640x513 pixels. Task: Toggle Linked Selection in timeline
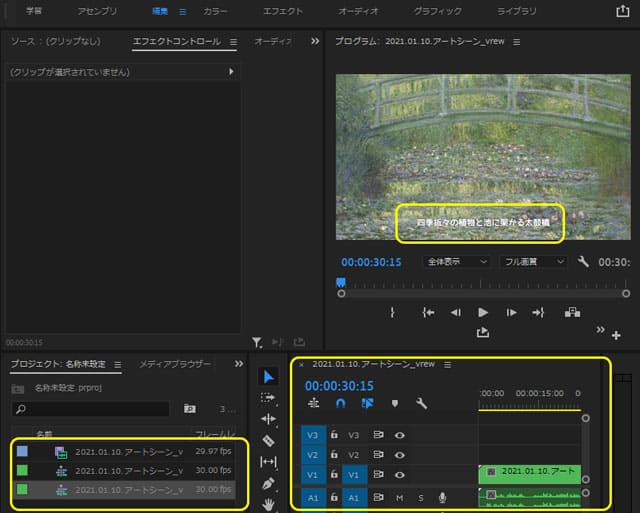pos(367,403)
